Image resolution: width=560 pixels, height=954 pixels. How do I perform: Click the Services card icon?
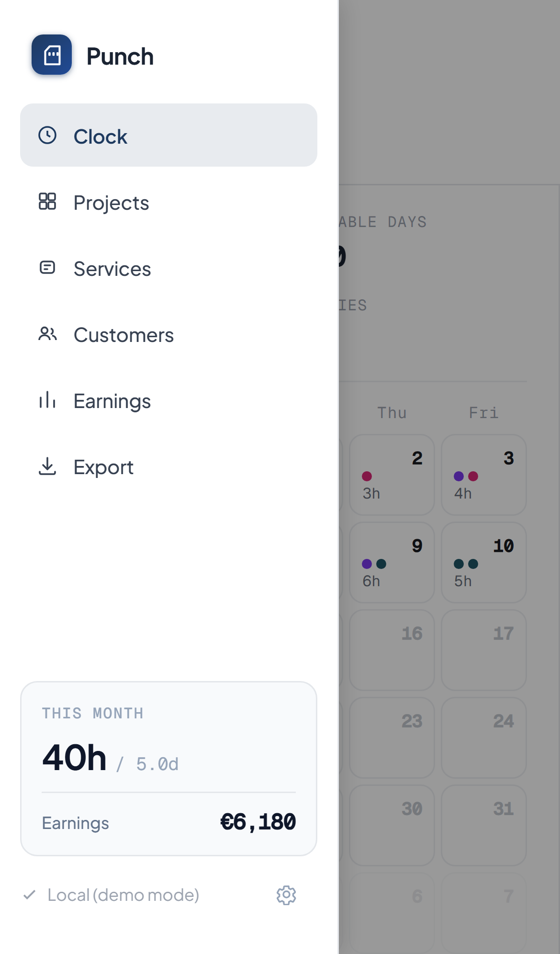47,267
